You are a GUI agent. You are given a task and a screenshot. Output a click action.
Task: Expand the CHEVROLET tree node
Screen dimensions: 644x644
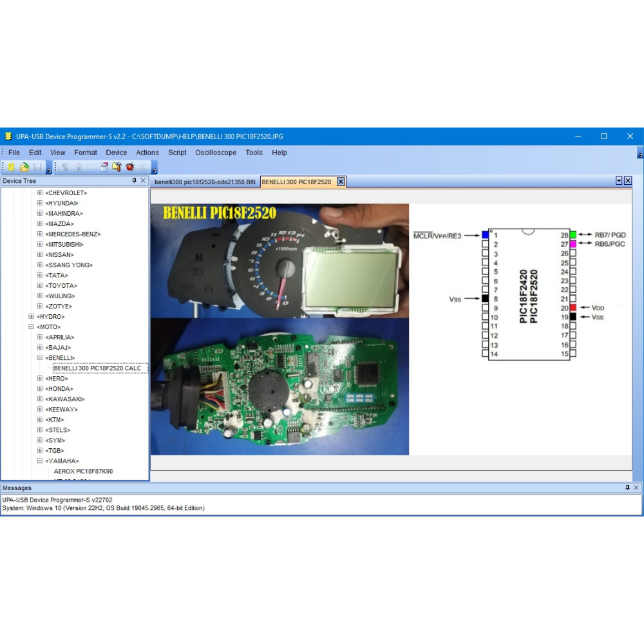[x=40, y=192]
